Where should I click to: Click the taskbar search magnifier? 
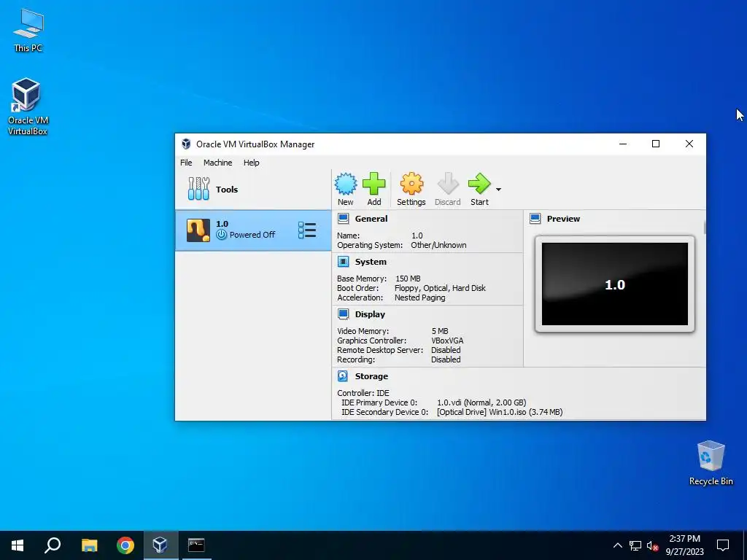tap(53, 545)
